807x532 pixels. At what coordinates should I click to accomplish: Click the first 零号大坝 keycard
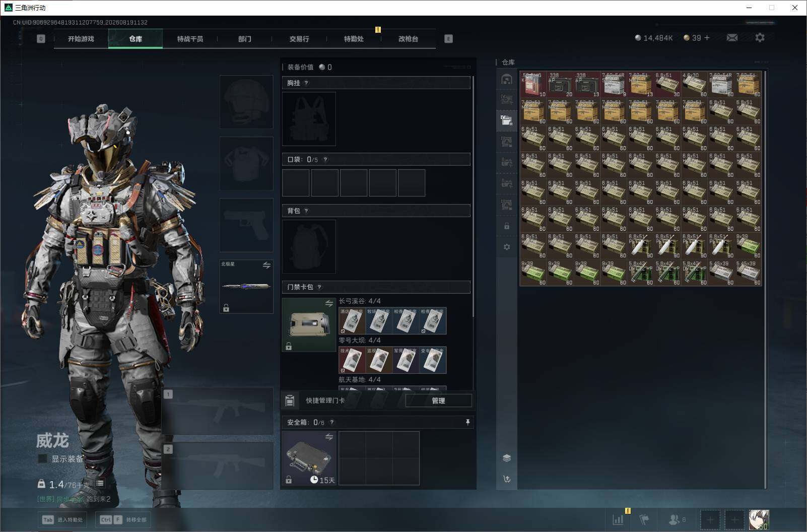[352, 360]
